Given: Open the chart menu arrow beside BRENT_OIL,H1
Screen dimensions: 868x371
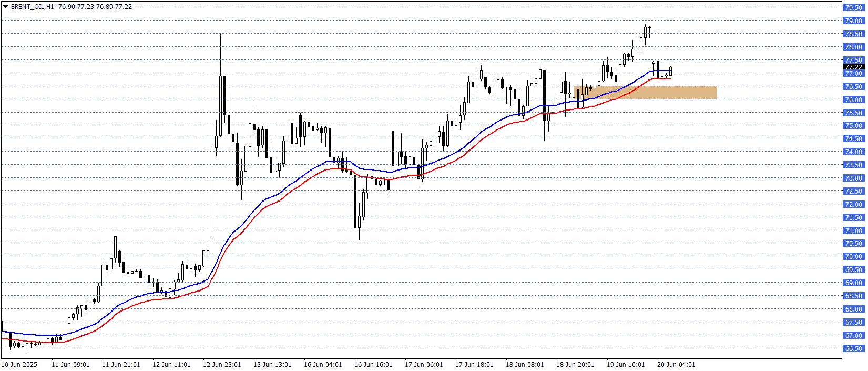Looking at the screenshot, I should click(6, 7).
